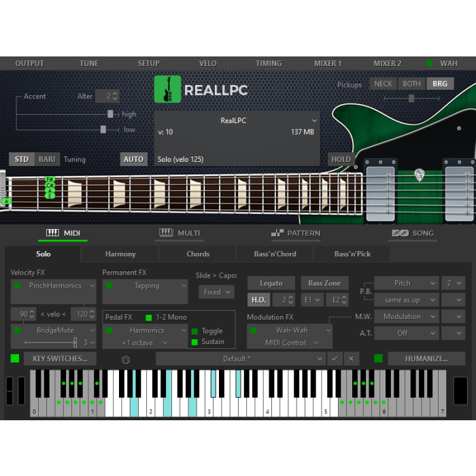The height and width of the screenshot is (476, 476).
Task: Open the Modulation wheel assignment dropdown
Action: coord(407,317)
